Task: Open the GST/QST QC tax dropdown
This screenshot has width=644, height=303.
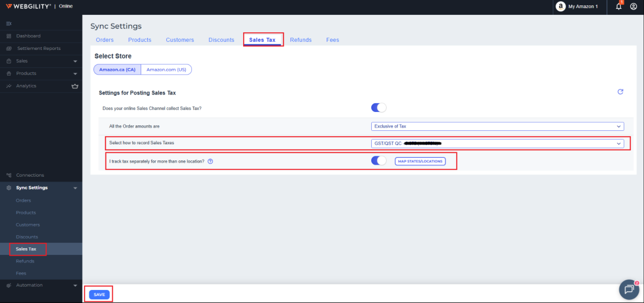Action: [497, 143]
